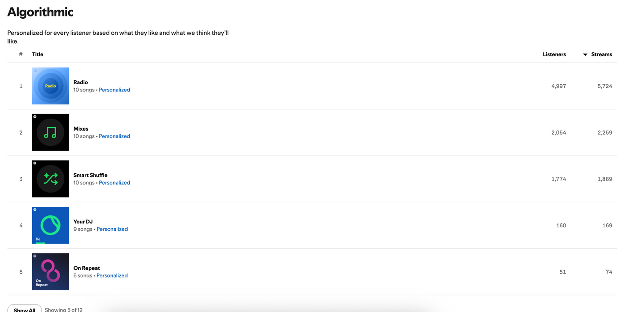Open the Personalized link under Radio
Viewport: 644px width, 312px height.
tap(115, 90)
